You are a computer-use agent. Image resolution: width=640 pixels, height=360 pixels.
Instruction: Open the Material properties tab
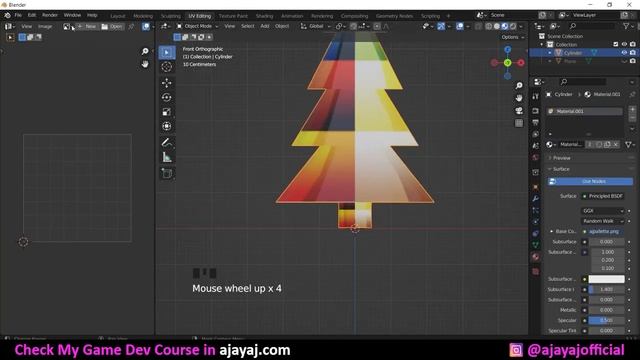[536, 257]
